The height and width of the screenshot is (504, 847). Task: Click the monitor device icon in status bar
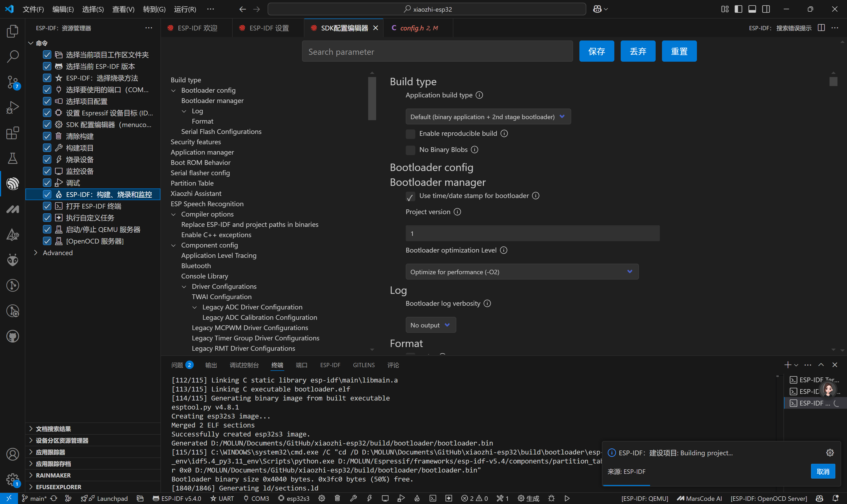tap(385, 498)
